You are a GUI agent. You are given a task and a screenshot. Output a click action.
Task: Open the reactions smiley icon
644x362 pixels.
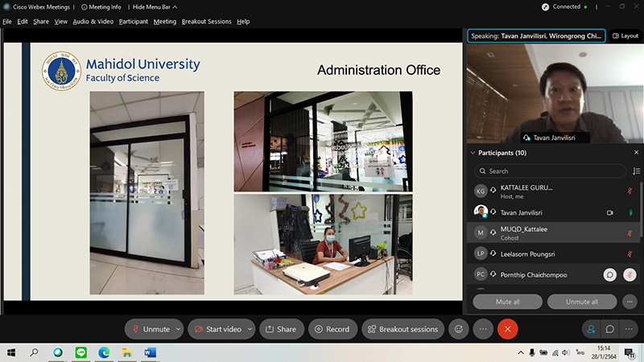pos(460,329)
